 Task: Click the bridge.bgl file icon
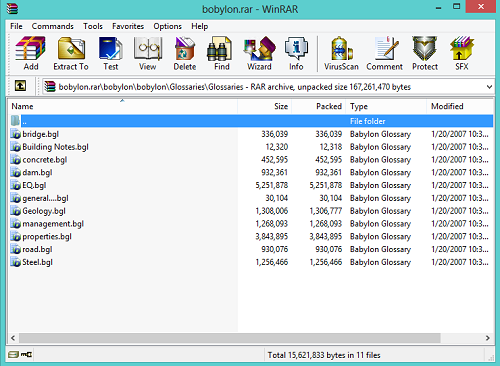[x=15, y=134]
